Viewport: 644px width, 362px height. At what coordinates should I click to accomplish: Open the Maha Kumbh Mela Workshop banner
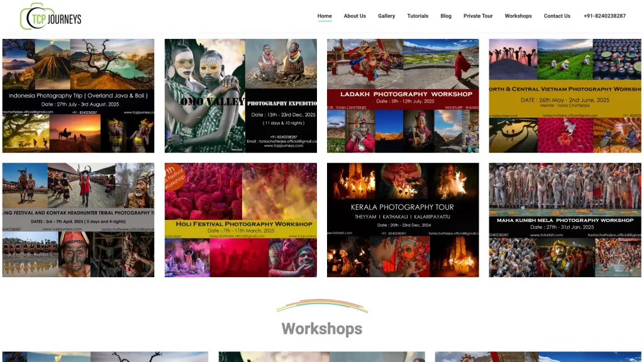coord(565,220)
